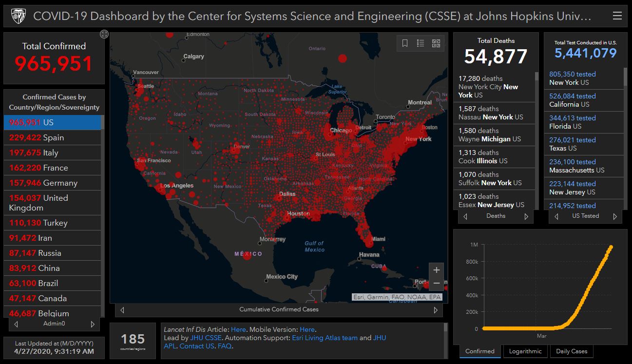The image size is (632, 364).
Task: Next arrow beside Admin0
Action: (x=93, y=324)
